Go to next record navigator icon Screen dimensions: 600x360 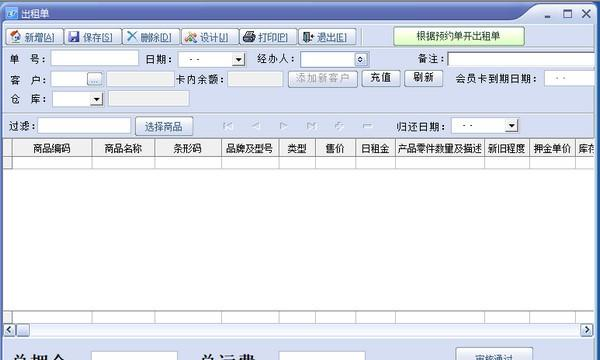[283, 125]
